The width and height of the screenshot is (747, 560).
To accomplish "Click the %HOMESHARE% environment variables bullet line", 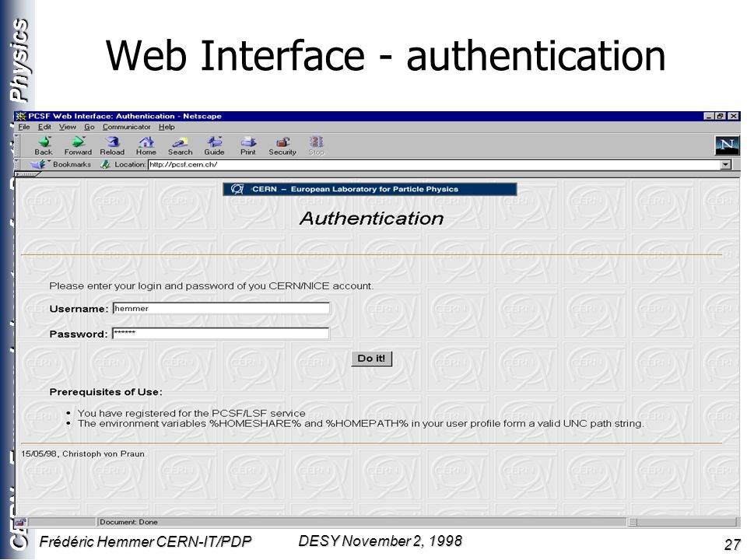I will point(360,423).
